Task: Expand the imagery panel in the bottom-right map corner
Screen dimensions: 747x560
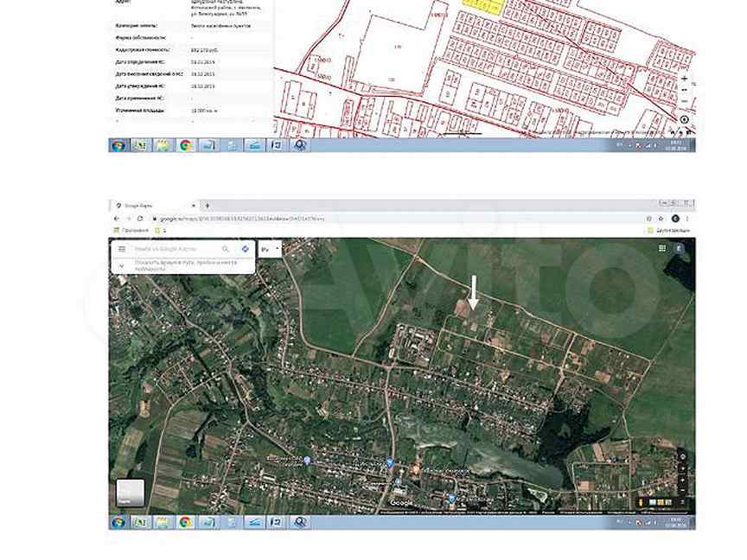Action: click(683, 502)
